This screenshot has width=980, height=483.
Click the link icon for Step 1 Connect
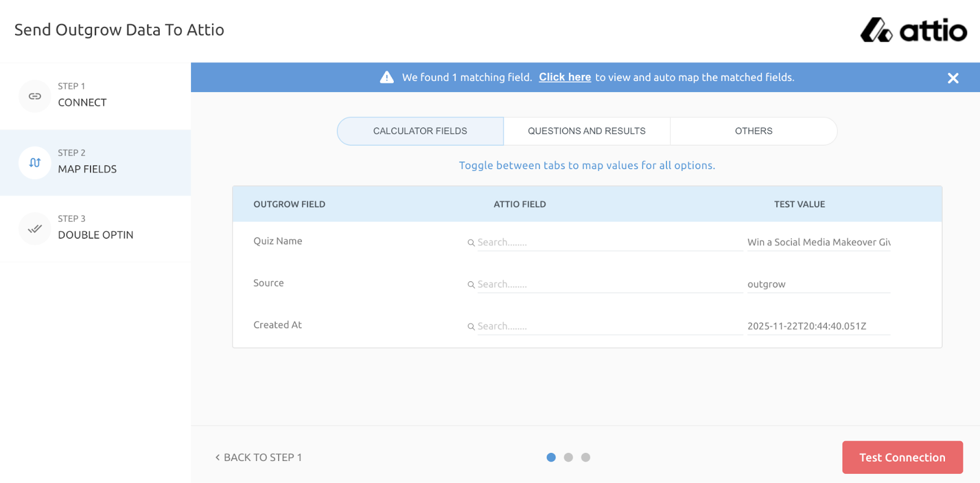[x=35, y=96]
